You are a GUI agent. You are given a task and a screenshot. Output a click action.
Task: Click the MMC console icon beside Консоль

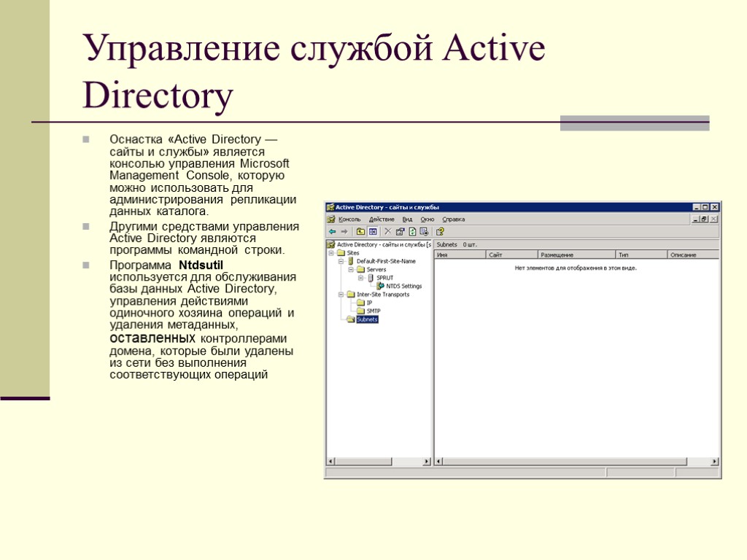pos(332,219)
